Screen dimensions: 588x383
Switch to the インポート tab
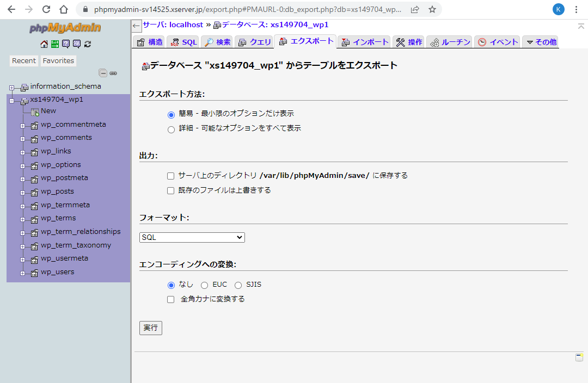365,42
